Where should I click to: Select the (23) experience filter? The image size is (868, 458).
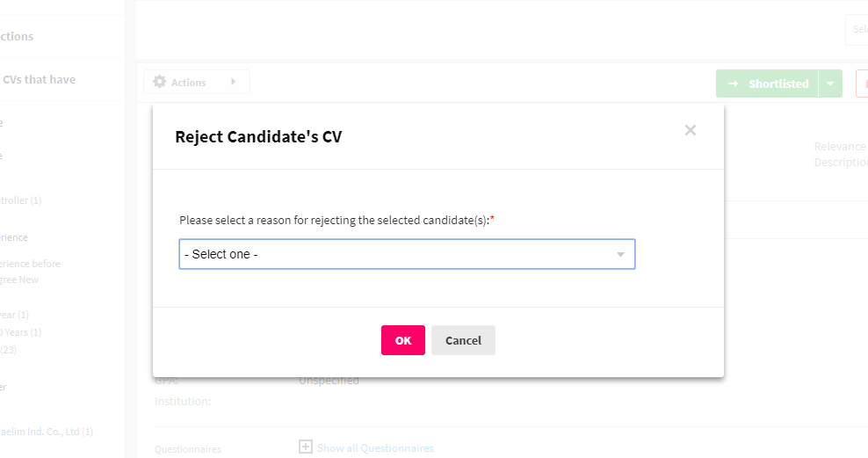click(8, 350)
